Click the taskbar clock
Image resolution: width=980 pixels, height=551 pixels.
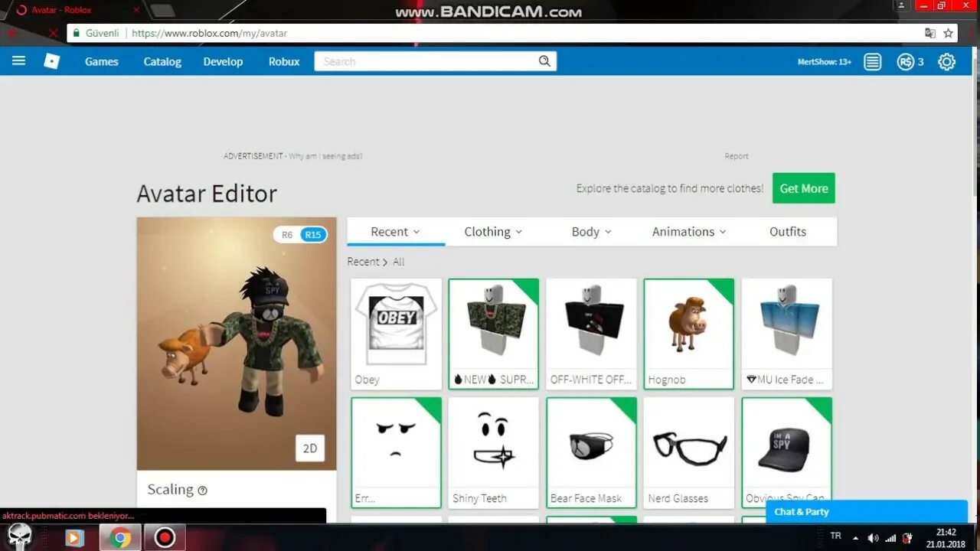tap(946, 538)
